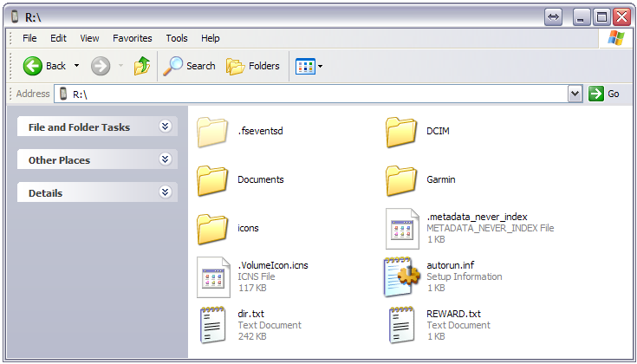Image resolution: width=637 pixels, height=364 pixels.
Task: Open Back history dropdown arrow
Action: [76, 66]
